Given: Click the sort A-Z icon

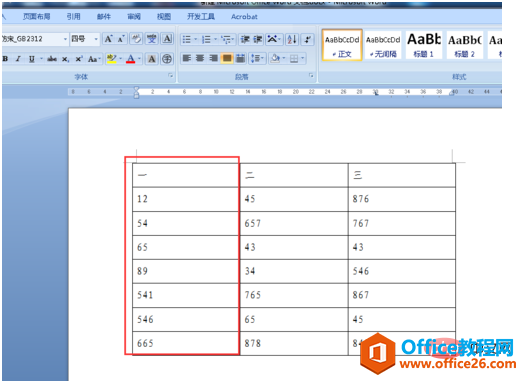Looking at the screenshot, I should tap(292, 39).
